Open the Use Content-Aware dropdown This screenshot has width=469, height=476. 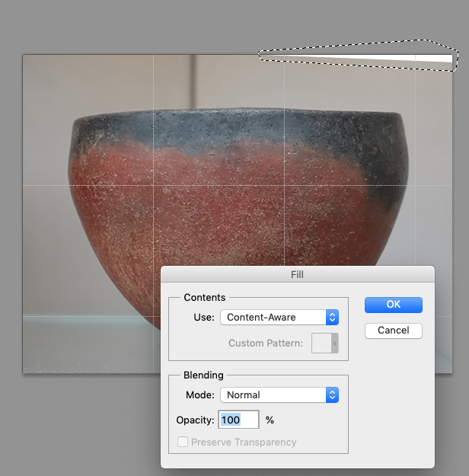click(279, 318)
